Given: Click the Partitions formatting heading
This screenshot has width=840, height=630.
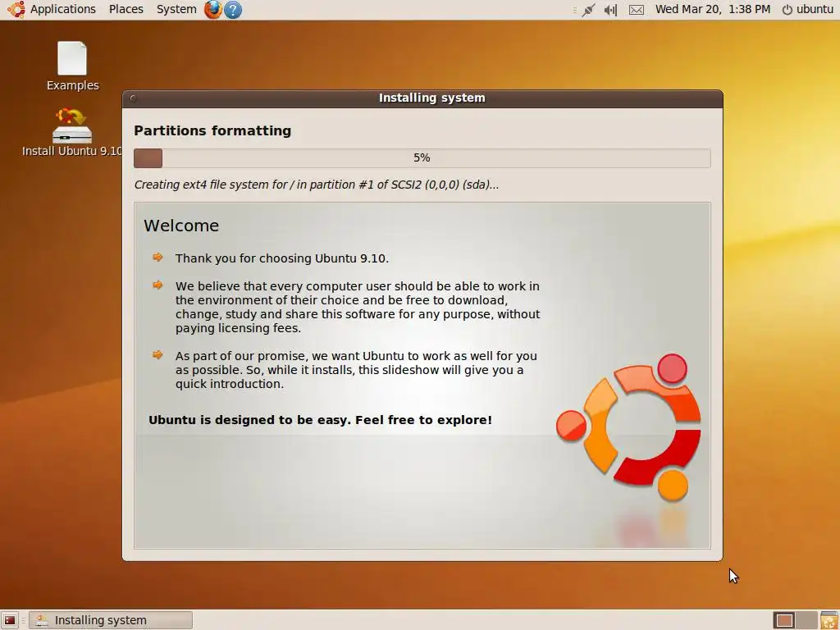Looking at the screenshot, I should tap(212, 130).
